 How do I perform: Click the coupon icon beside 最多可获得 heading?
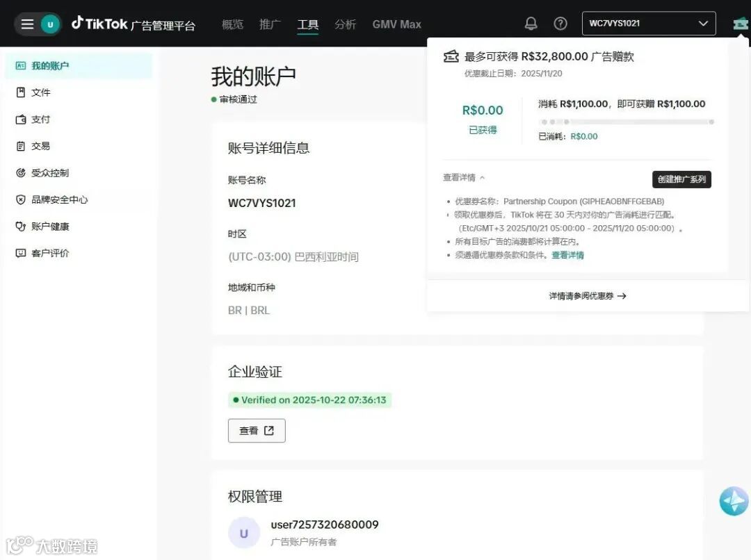(451, 56)
